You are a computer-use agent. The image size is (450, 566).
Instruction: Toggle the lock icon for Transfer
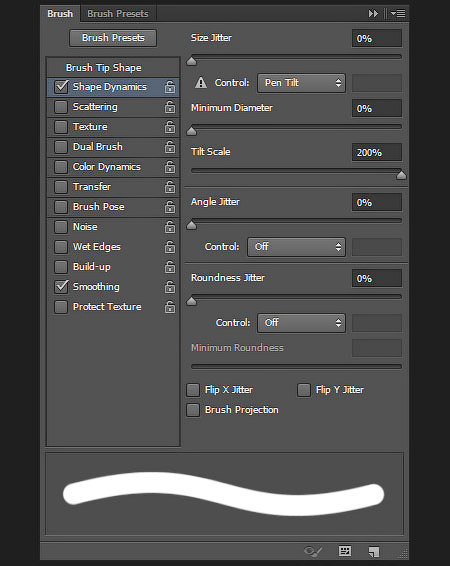point(170,187)
